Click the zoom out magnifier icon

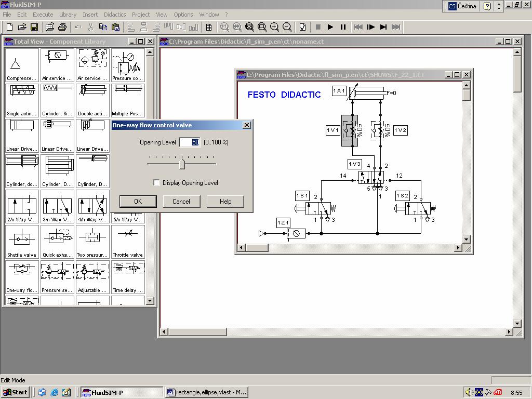(x=287, y=27)
